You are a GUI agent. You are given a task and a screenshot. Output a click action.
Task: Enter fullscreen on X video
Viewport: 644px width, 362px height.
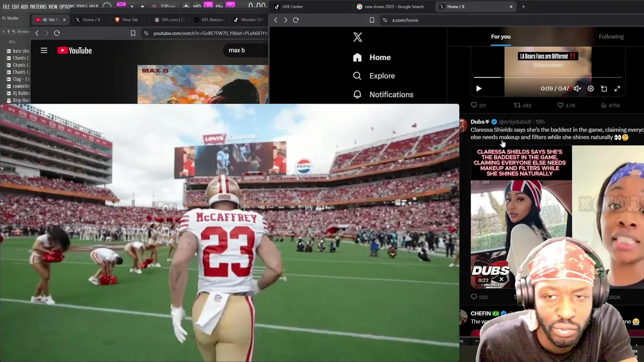tap(617, 88)
